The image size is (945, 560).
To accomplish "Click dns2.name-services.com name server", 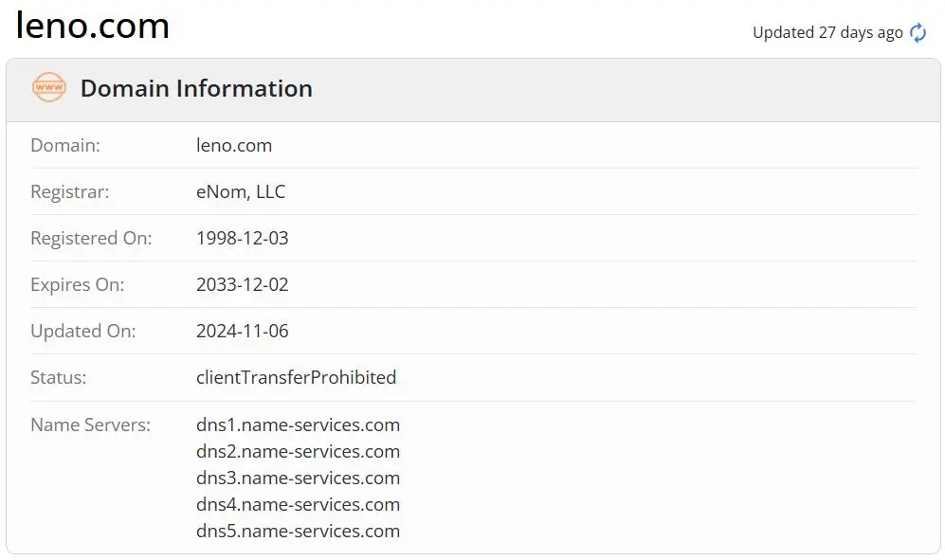I will [x=298, y=451].
